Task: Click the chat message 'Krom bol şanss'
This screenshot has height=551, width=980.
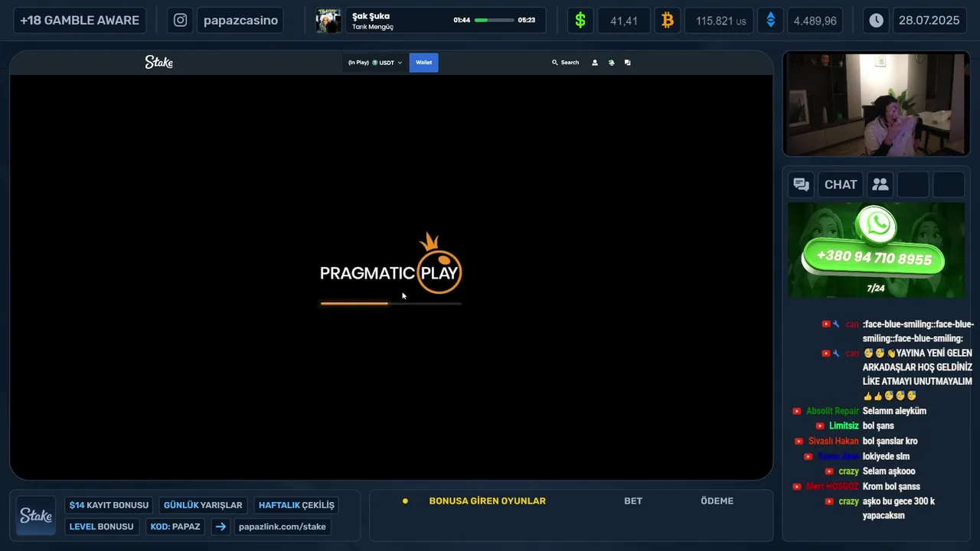Action: [x=891, y=487]
